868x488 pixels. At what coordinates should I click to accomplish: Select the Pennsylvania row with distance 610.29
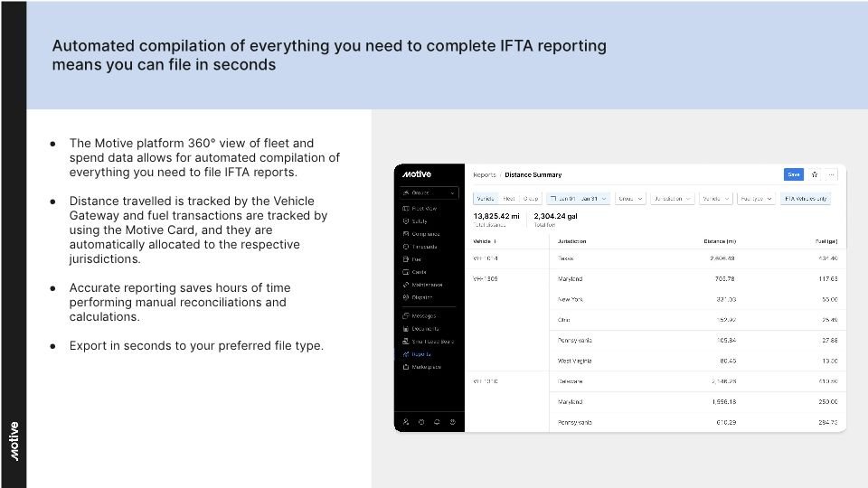coord(697,422)
